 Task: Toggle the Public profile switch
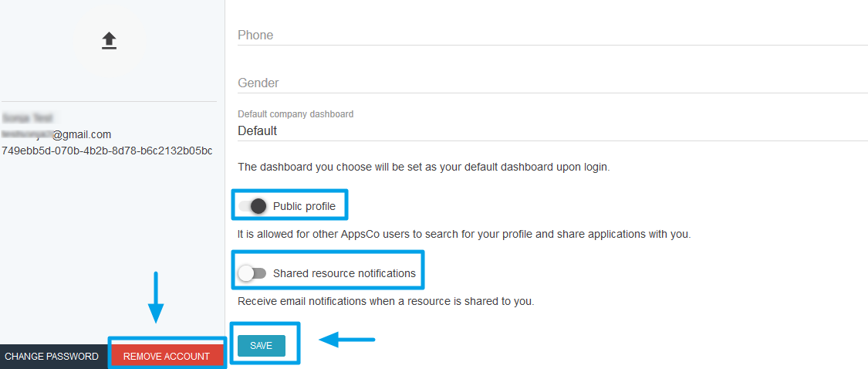pos(252,207)
